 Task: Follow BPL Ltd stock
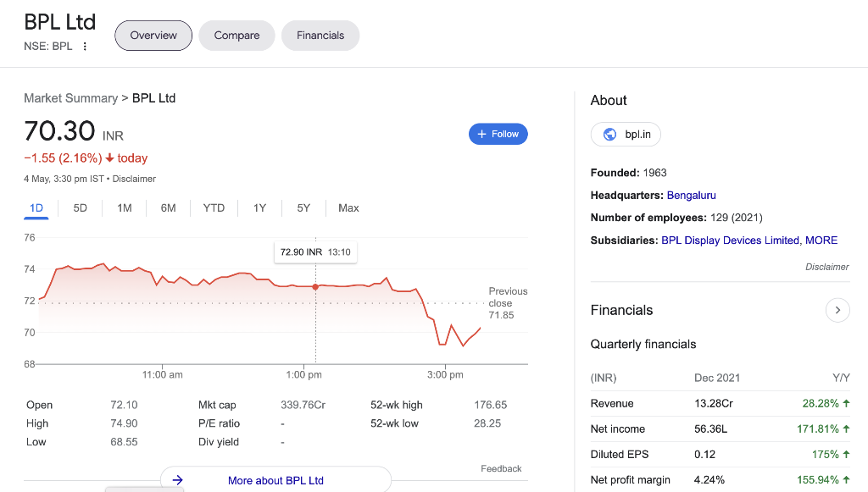(498, 134)
